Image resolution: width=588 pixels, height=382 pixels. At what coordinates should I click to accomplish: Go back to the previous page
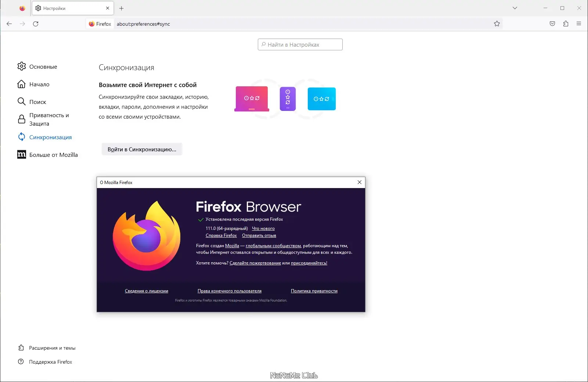9,24
